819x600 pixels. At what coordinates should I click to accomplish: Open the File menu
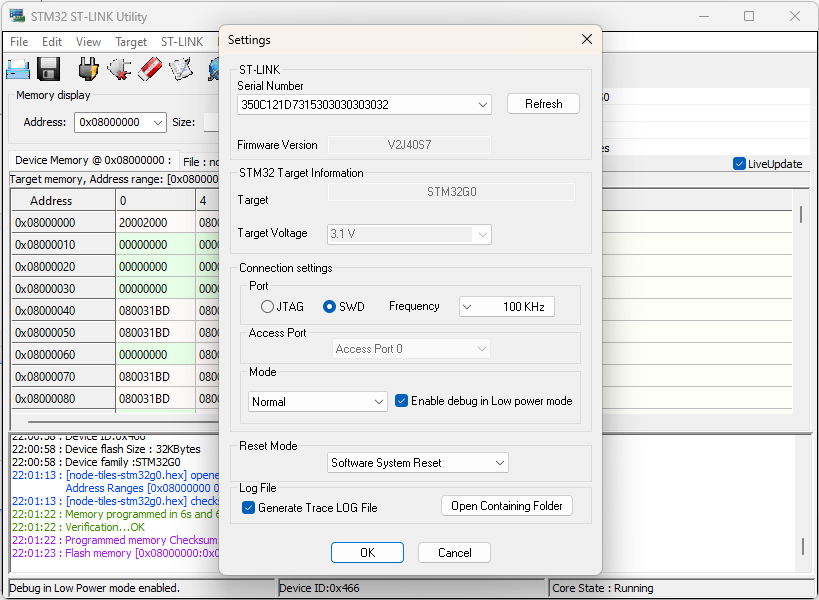(19, 42)
